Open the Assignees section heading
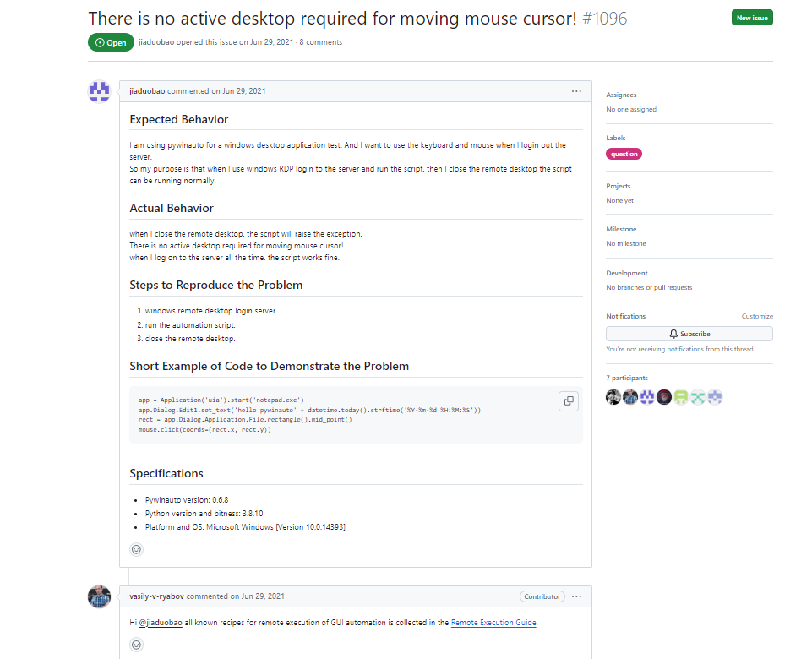This screenshot has width=812, height=659. [621, 95]
